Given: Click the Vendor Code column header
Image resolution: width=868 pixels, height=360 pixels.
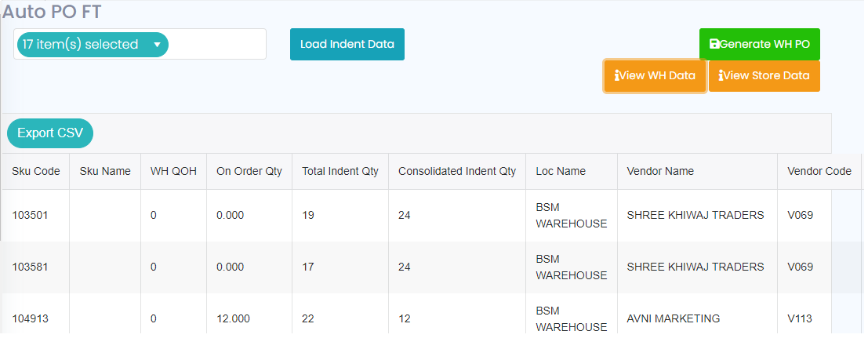Looking at the screenshot, I should [x=819, y=172].
